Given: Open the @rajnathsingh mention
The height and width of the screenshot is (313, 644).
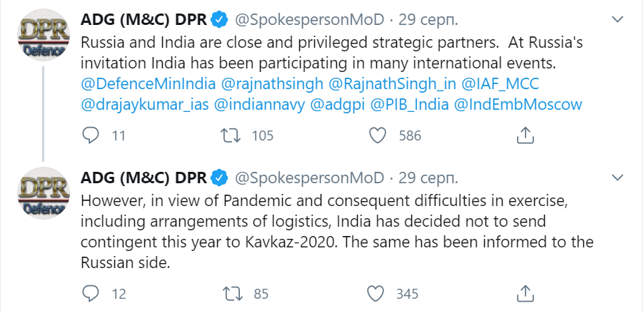Looking at the screenshot, I should coord(272,83).
